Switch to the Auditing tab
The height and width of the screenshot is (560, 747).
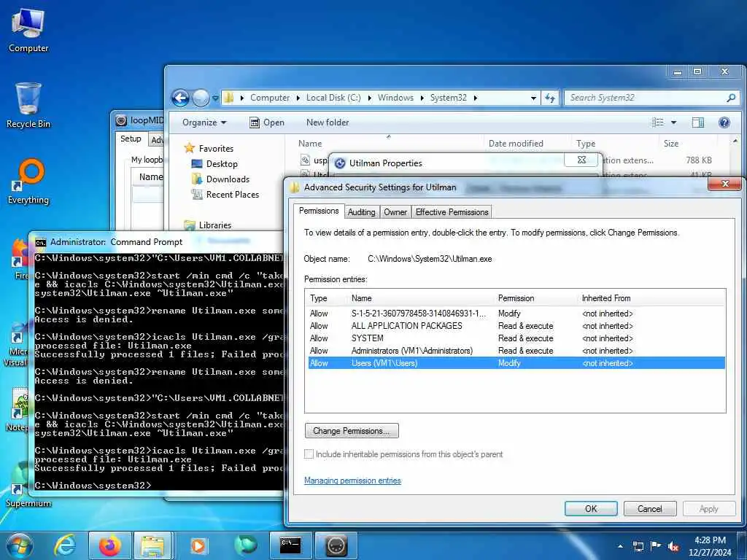pos(361,212)
